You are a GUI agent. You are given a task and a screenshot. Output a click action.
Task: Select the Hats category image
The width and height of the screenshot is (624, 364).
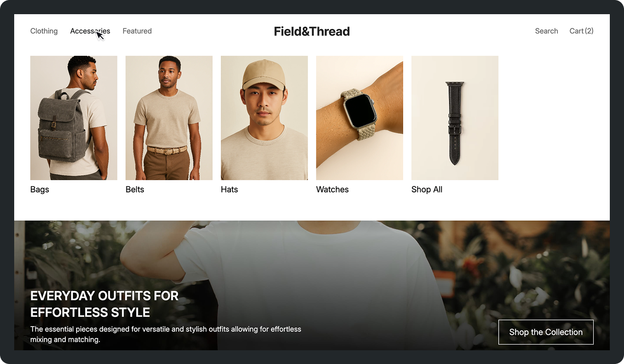pyautogui.click(x=264, y=118)
